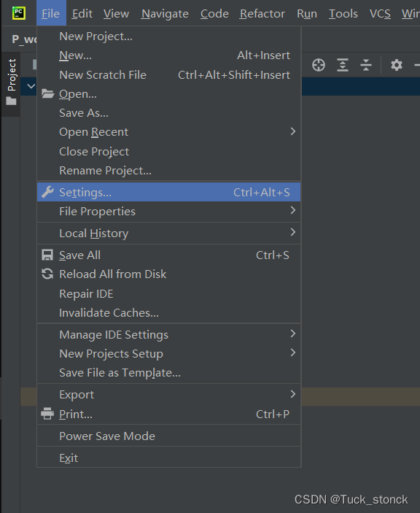Viewport: 420px width, 513px height.
Task: Choose New Project... from File menu
Action: [168, 36]
